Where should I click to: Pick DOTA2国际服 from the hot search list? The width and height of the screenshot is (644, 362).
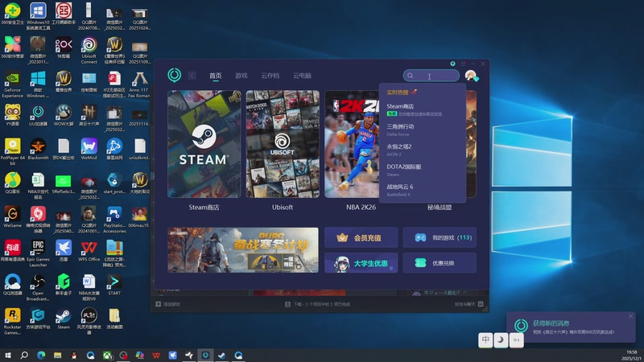422,170
